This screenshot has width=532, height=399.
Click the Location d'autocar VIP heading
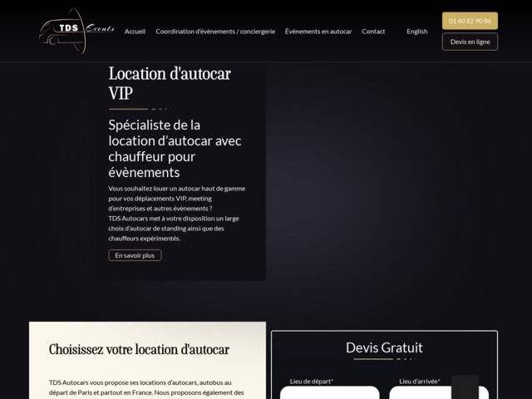click(x=170, y=83)
